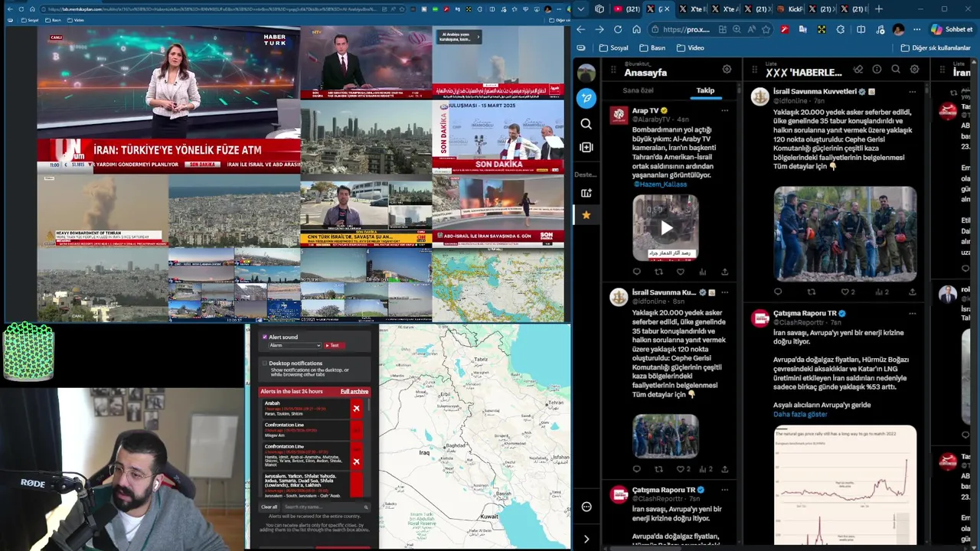Click the Clear all button
Viewport: 980px width, 551px height.
269,507
